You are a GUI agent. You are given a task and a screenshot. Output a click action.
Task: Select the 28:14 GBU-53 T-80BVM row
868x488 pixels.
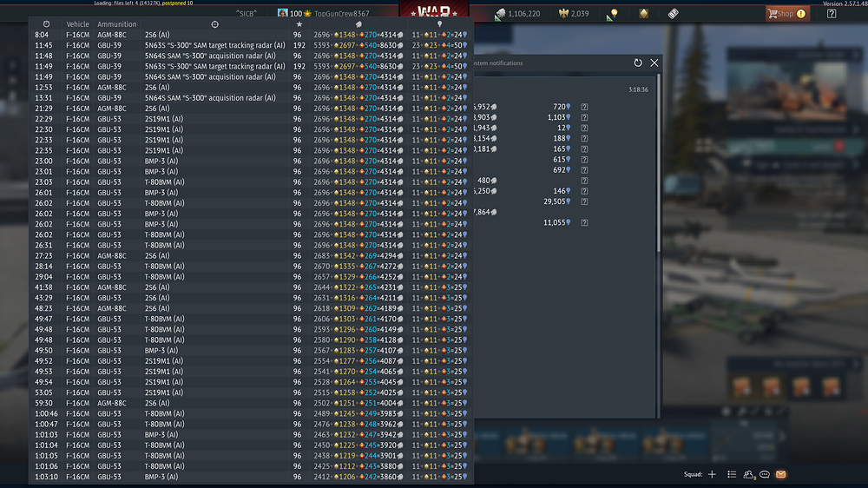pyautogui.click(x=252, y=267)
